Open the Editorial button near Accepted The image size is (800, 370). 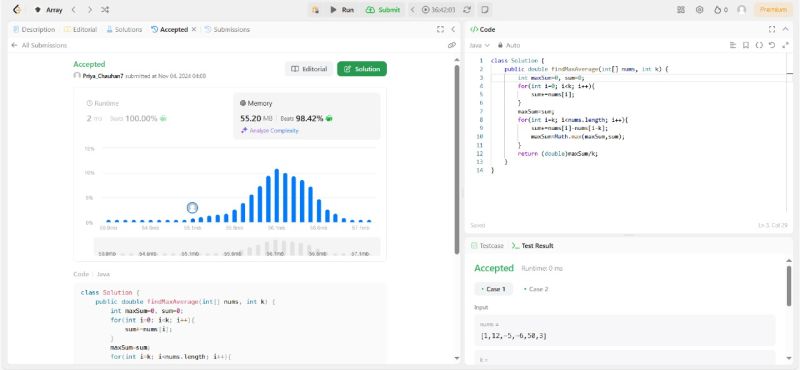click(x=309, y=69)
